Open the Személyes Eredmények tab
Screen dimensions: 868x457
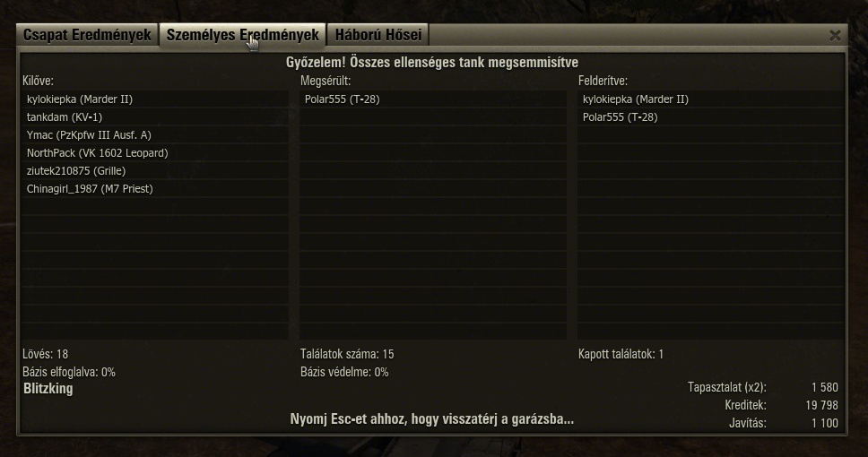click(x=242, y=35)
